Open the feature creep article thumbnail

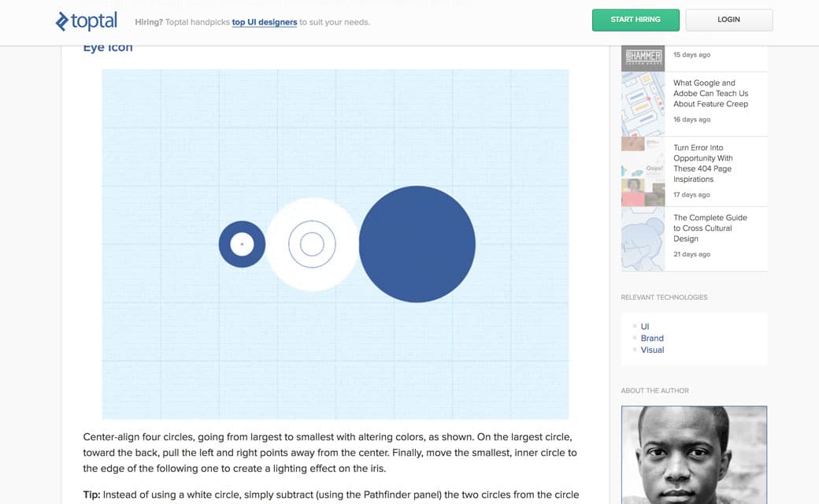coord(643,105)
